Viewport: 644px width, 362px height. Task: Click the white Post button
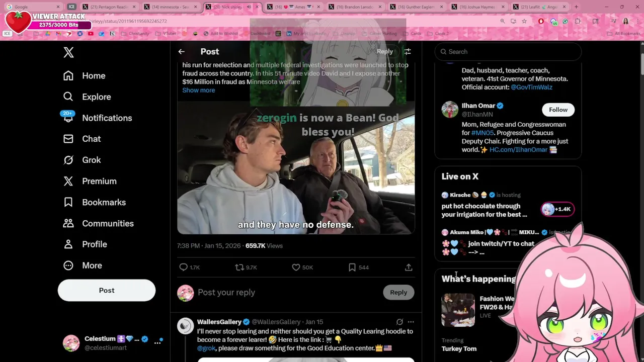107,290
